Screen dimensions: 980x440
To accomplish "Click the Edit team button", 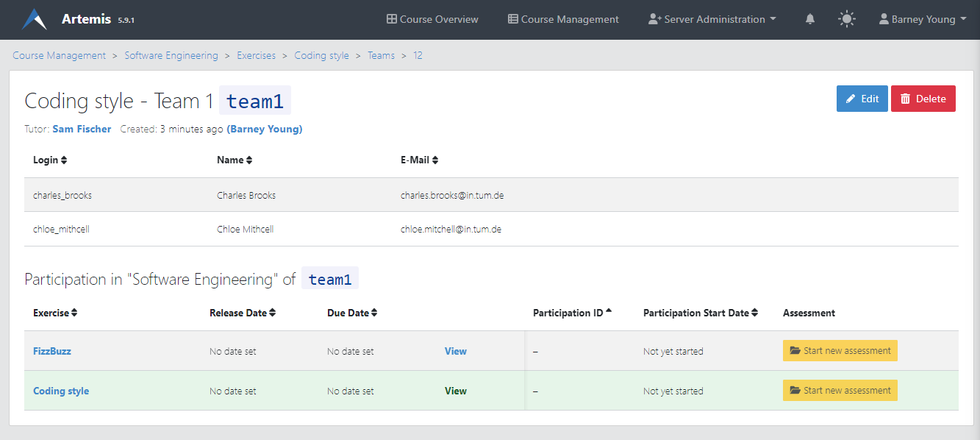I will pyautogui.click(x=862, y=99).
